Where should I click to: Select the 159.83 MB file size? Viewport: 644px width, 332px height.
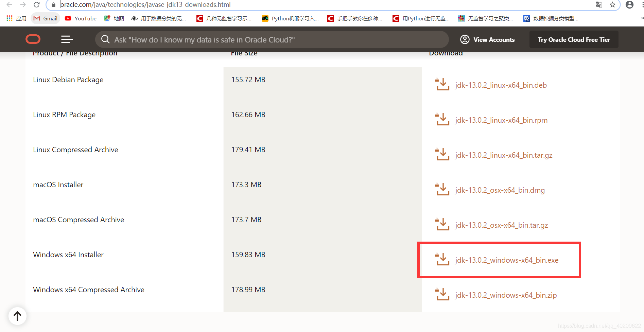248,255
